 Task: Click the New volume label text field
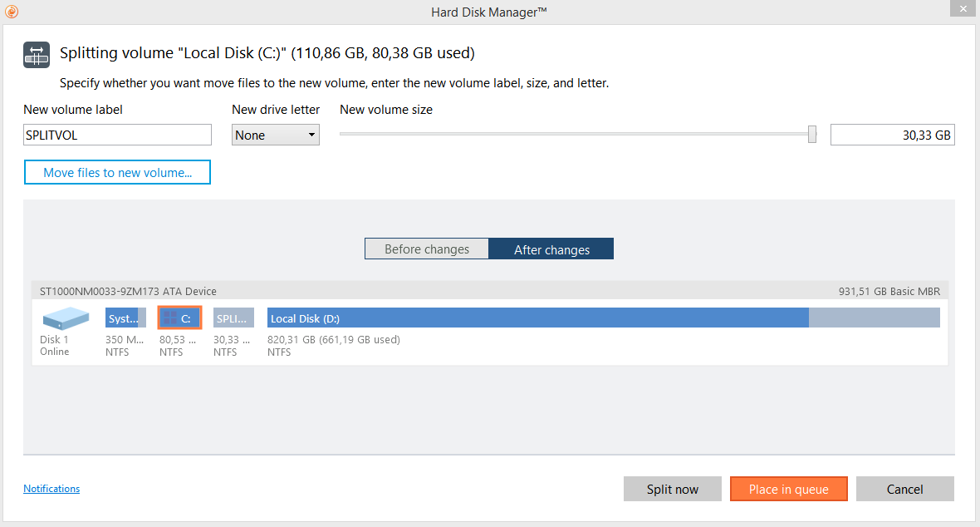(117, 135)
